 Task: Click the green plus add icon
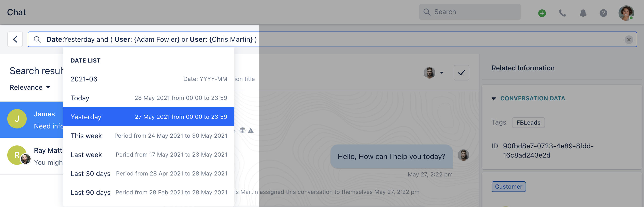[542, 13]
